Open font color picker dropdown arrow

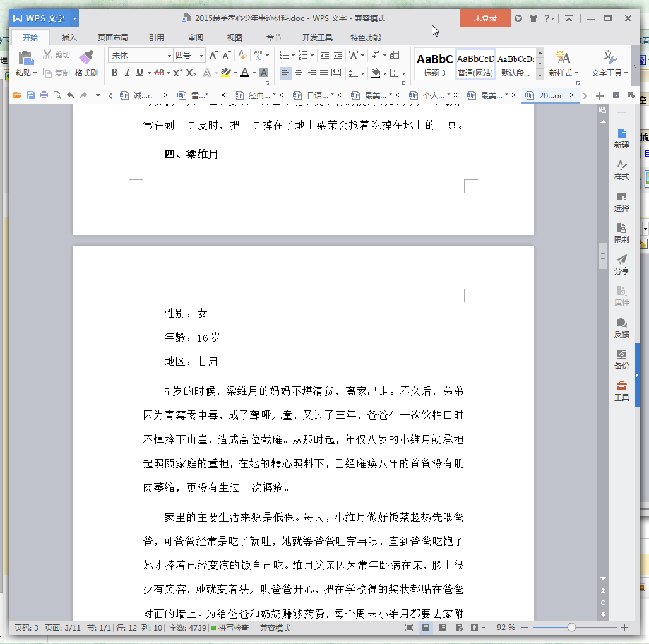point(254,73)
